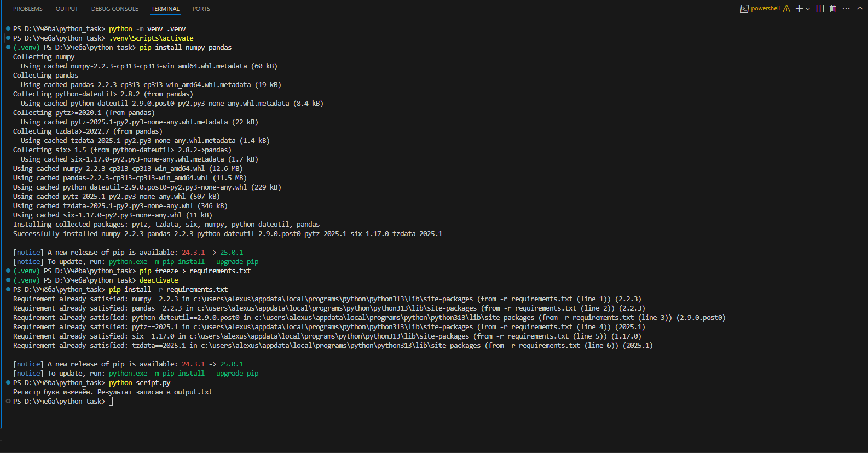This screenshot has height=453, width=868.
Task: Click command marker beside 'pip freeze > requirements.txt'
Action: pyautogui.click(x=8, y=271)
